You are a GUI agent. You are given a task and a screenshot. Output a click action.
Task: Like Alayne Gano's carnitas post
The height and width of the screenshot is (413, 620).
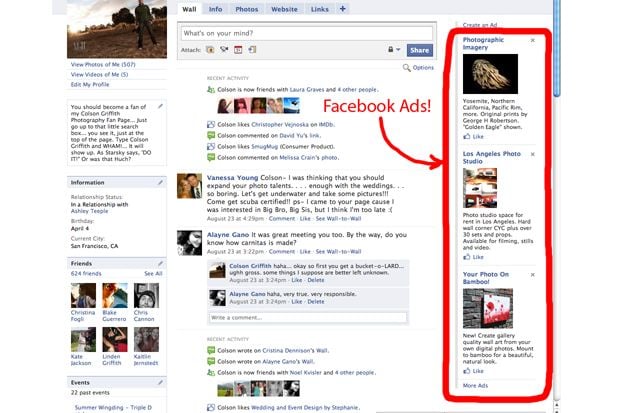pos(305,252)
